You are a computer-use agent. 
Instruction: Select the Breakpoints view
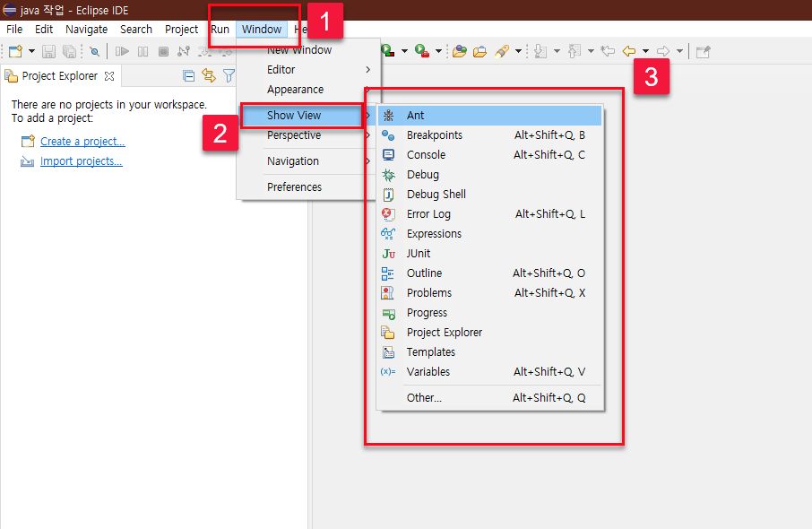tap(490, 135)
